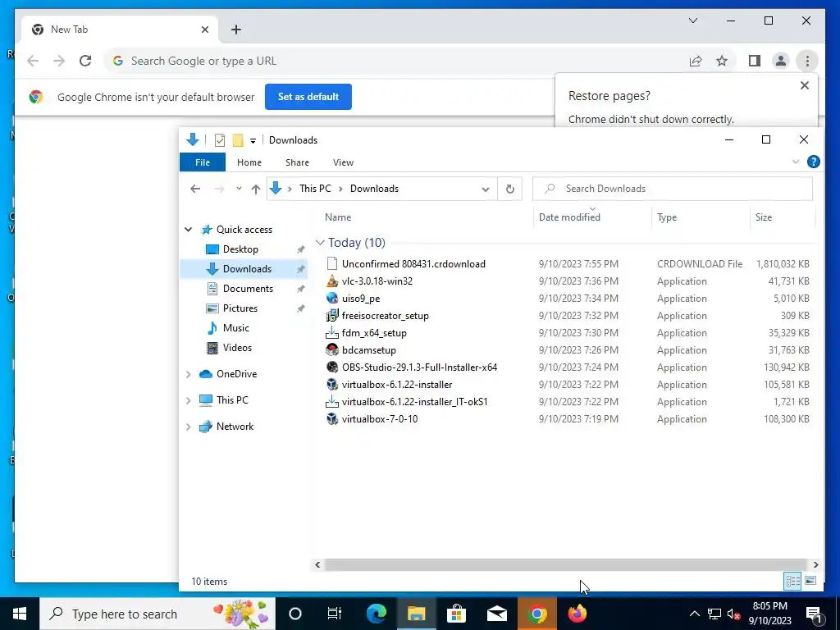The height and width of the screenshot is (630, 840).
Task: Select Unconfirmed 808431.crdownload file
Action: 413,263
